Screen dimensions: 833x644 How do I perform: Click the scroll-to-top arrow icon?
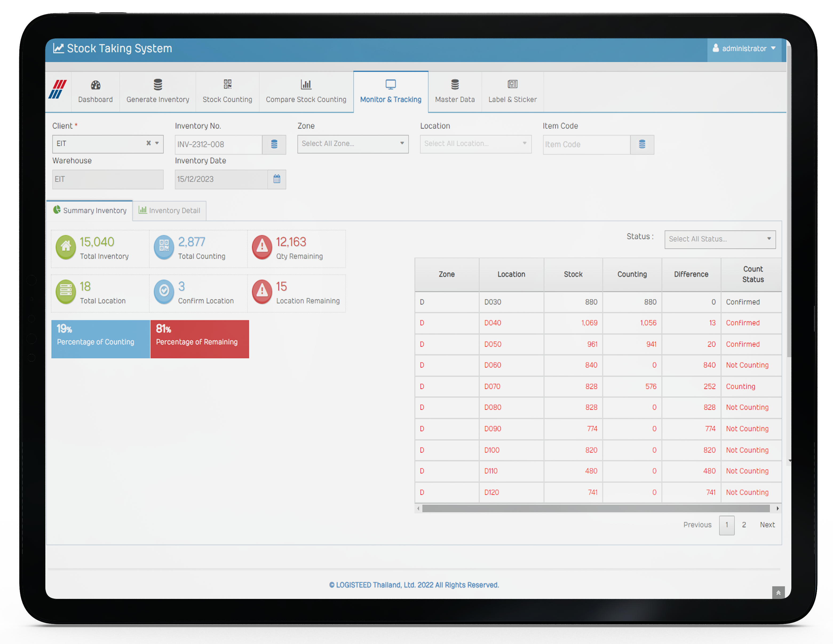point(778,593)
